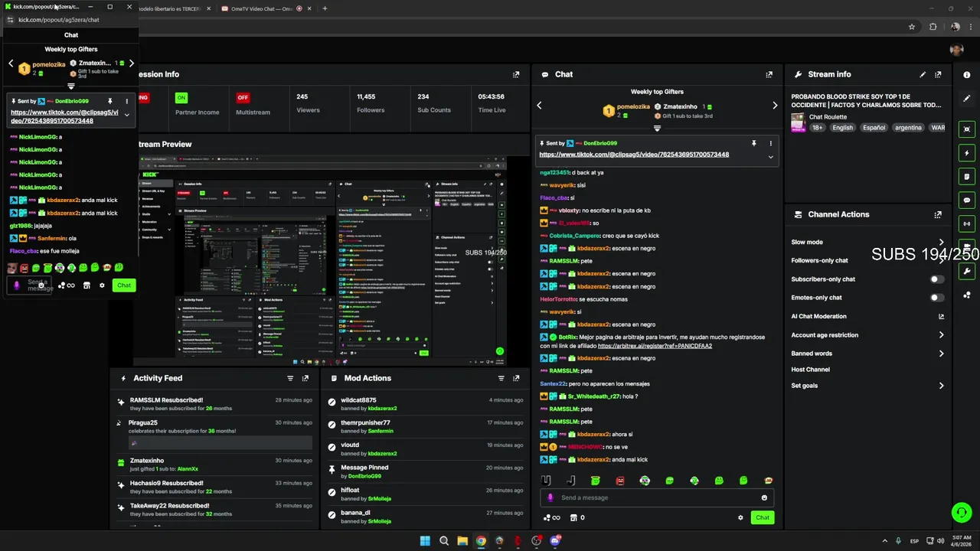Click the info icon in right sidebar
The width and height of the screenshot is (980, 551).
pos(967,75)
